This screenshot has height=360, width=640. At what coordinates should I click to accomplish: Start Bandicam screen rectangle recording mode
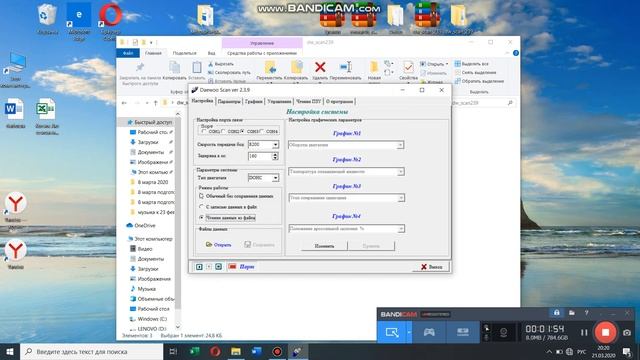point(392,332)
